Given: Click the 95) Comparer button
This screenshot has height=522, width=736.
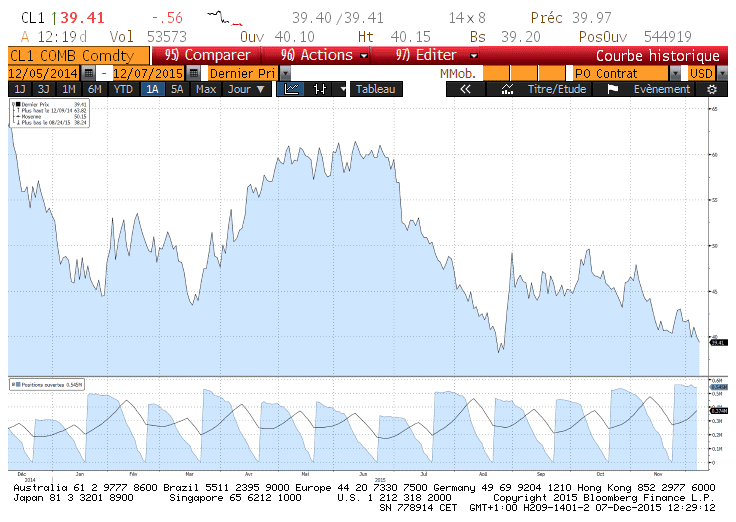Looking at the screenshot, I should point(207,55).
